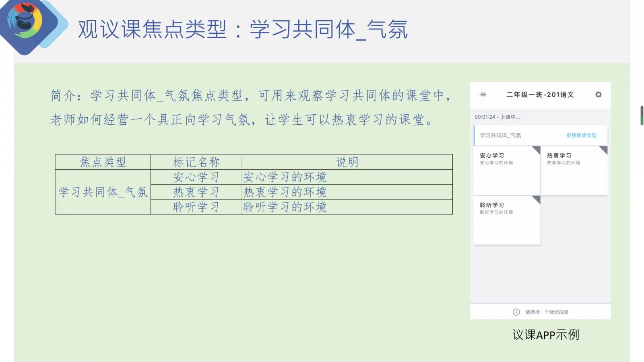Click the 安心学习 cell in the table
This screenshot has height=362, width=644.
(196, 177)
